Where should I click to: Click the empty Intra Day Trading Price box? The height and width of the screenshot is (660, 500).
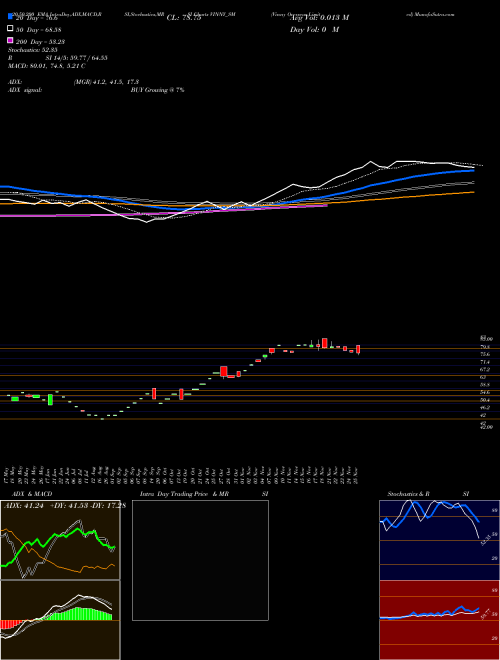(x=200, y=560)
